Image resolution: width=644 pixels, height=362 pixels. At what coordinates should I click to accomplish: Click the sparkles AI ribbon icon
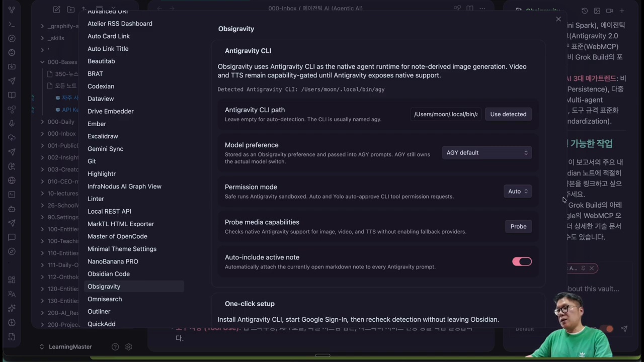(12, 308)
